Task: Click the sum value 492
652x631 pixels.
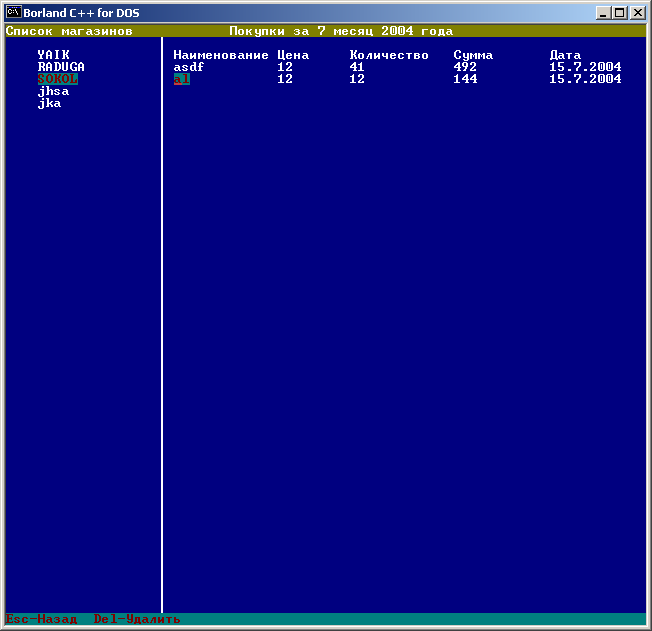Action: (x=465, y=67)
